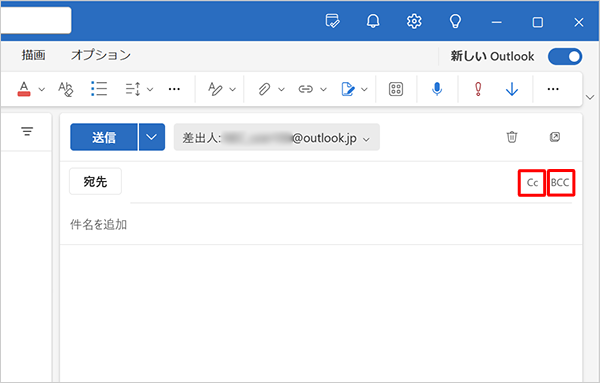600x383 pixels.
Task: Clear text formatting with the eraser icon
Action: tap(65, 89)
